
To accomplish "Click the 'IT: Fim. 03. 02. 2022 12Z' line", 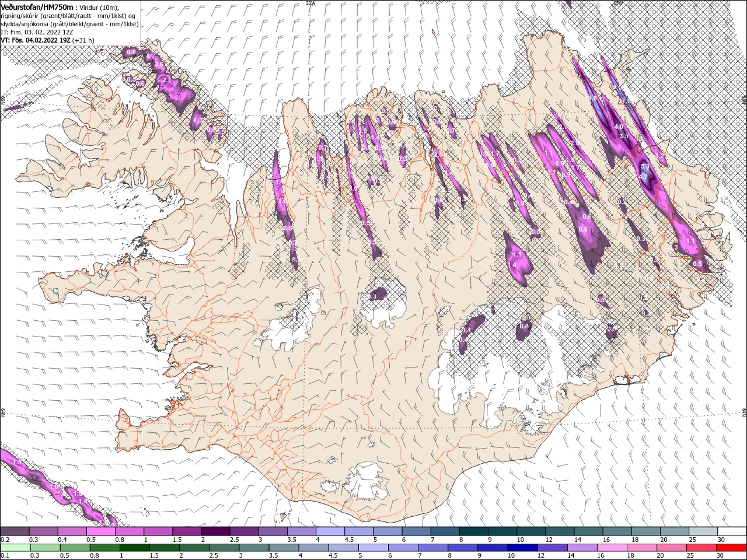I will pyautogui.click(x=36, y=32).
